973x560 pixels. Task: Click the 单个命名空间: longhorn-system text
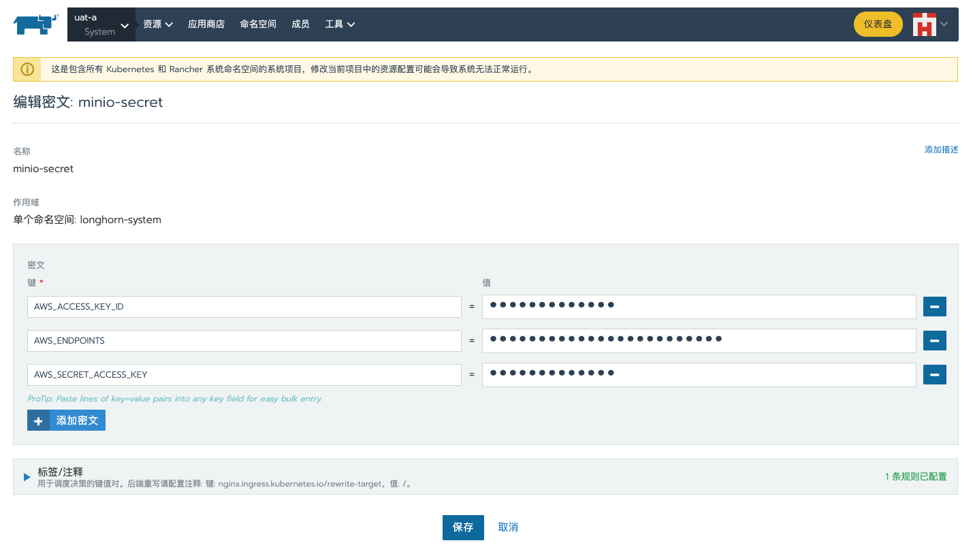point(87,220)
